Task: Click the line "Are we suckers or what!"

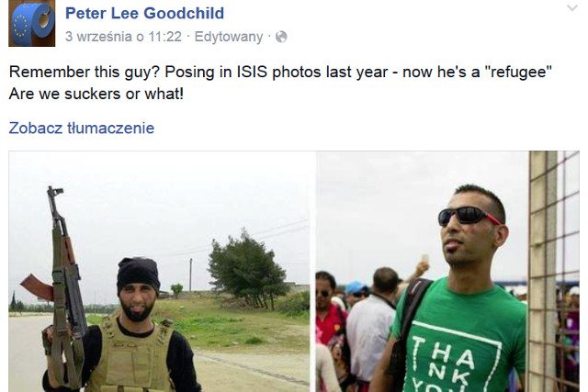Action: point(96,94)
